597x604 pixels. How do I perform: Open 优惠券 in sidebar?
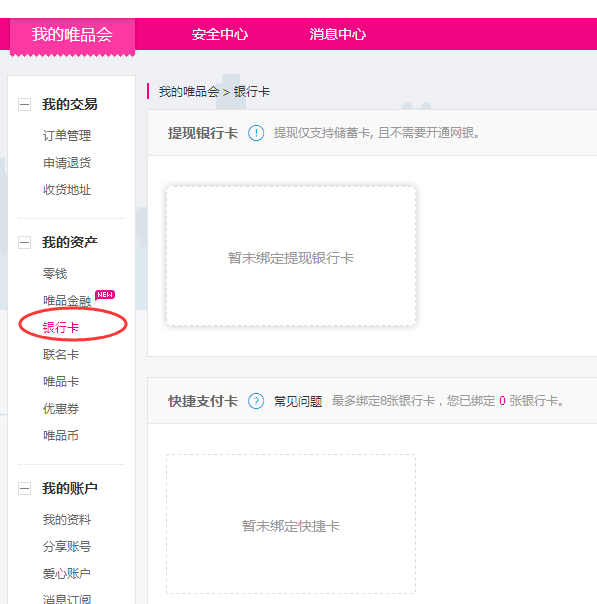coord(61,409)
